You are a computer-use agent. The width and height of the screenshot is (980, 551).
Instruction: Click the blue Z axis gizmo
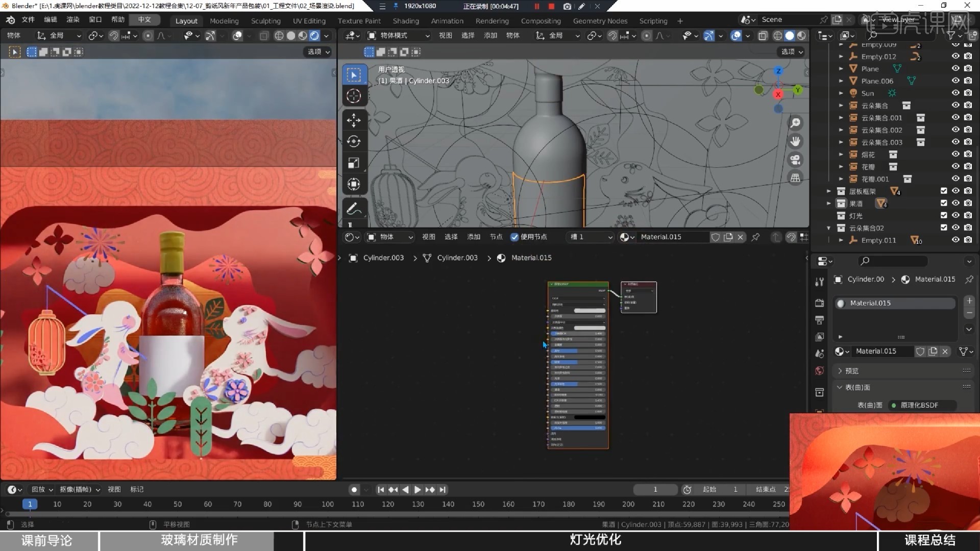pos(778,71)
